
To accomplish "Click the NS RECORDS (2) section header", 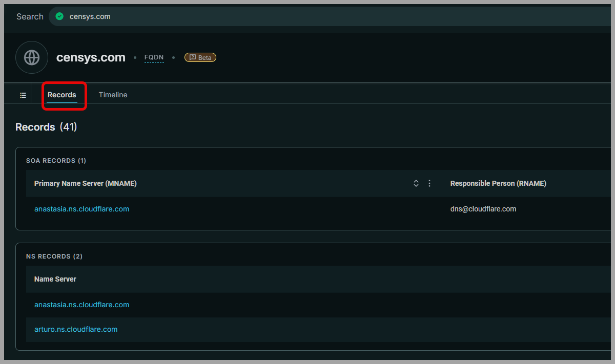I will pyautogui.click(x=54, y=256).
